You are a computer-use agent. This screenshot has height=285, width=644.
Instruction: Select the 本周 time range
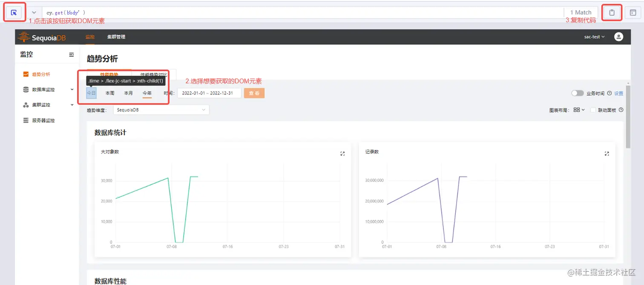(110, 93)
